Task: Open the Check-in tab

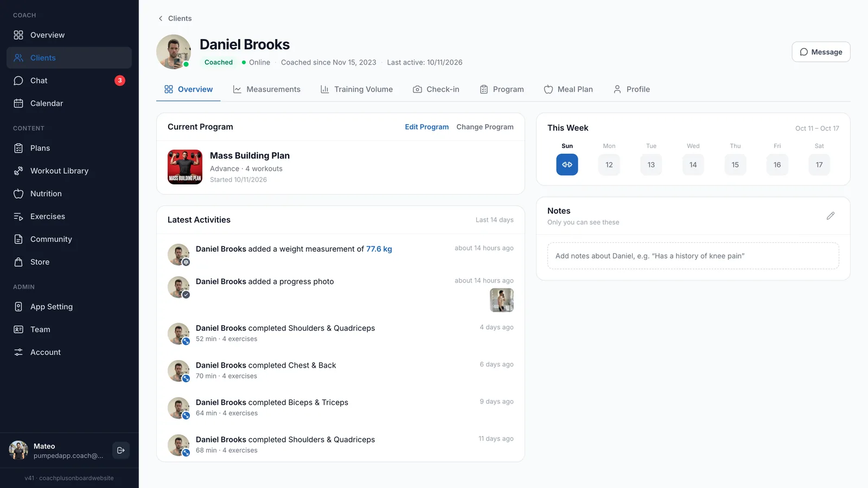Action: point(436,89)
